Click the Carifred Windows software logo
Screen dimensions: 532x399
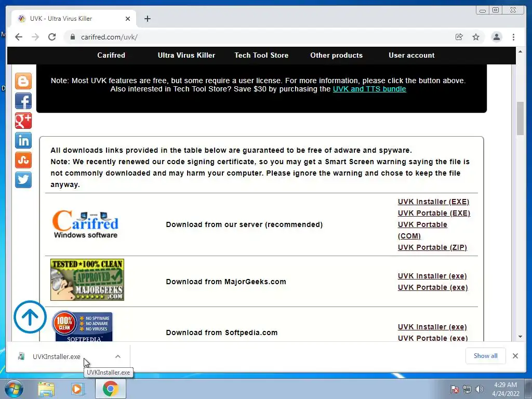85,224
